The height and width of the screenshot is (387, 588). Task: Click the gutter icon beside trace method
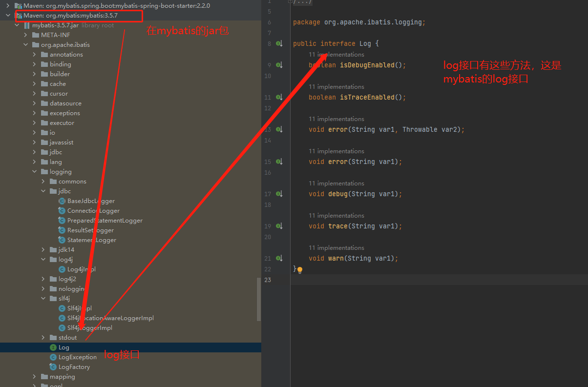click(279, 226)
